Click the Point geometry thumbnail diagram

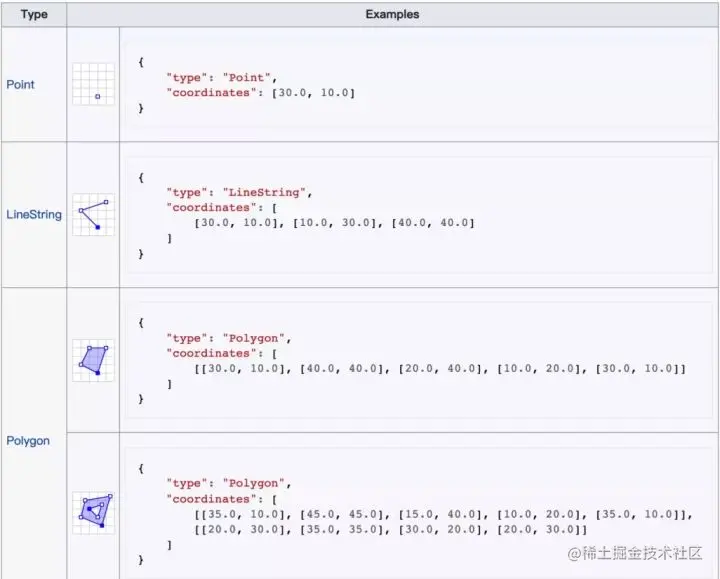click(x=93, y=84)
